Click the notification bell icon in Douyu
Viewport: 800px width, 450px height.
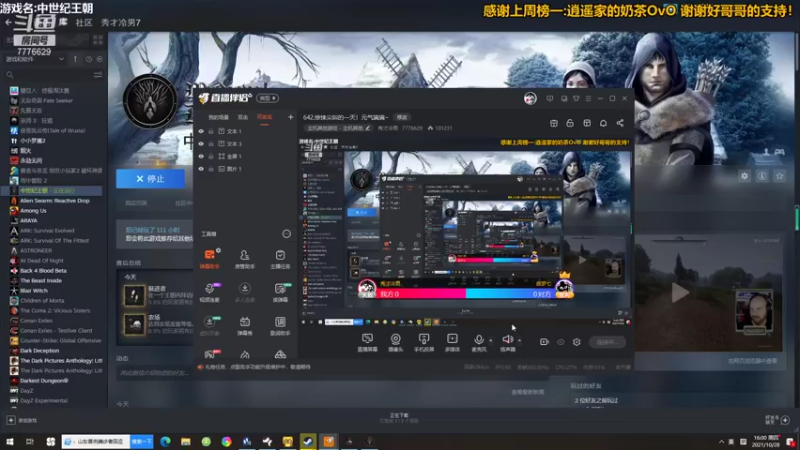tap(603, 123)
